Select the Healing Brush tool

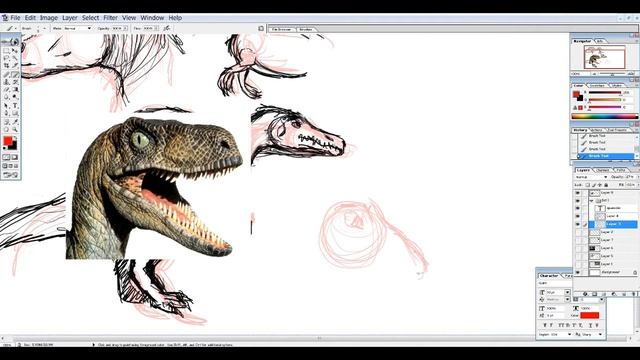7,75
